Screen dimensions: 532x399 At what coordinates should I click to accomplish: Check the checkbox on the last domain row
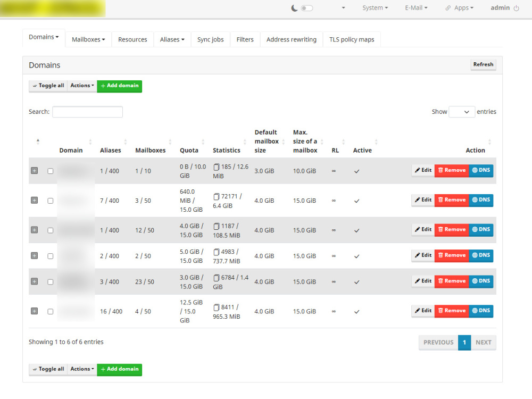coord(50,311)
